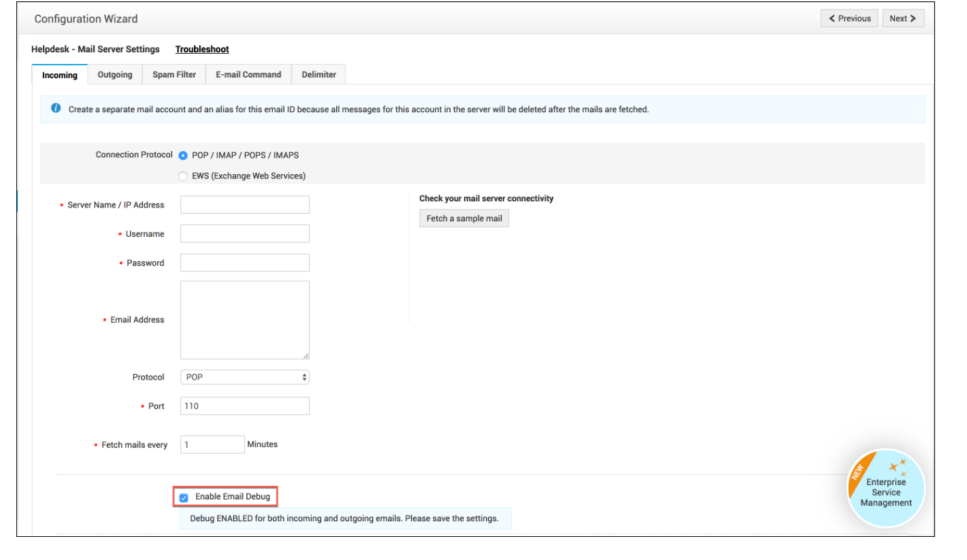Click the Email Address text area

[x=244, y=320]
